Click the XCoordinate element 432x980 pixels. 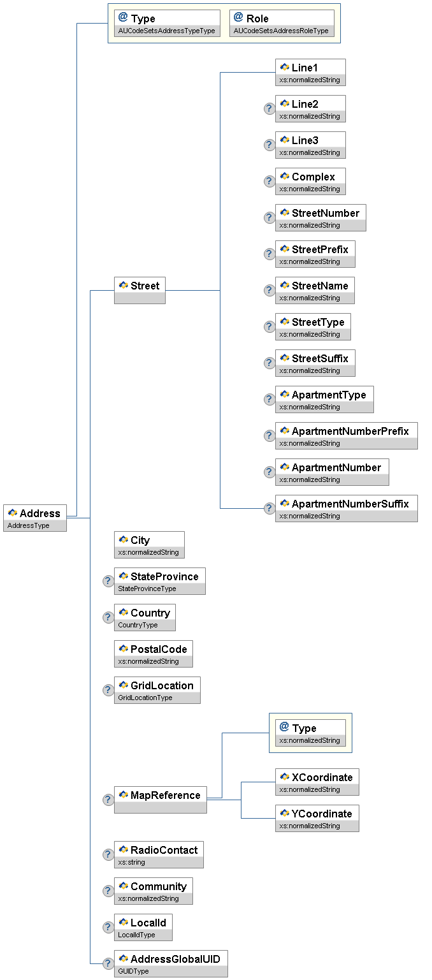(317, 782)
